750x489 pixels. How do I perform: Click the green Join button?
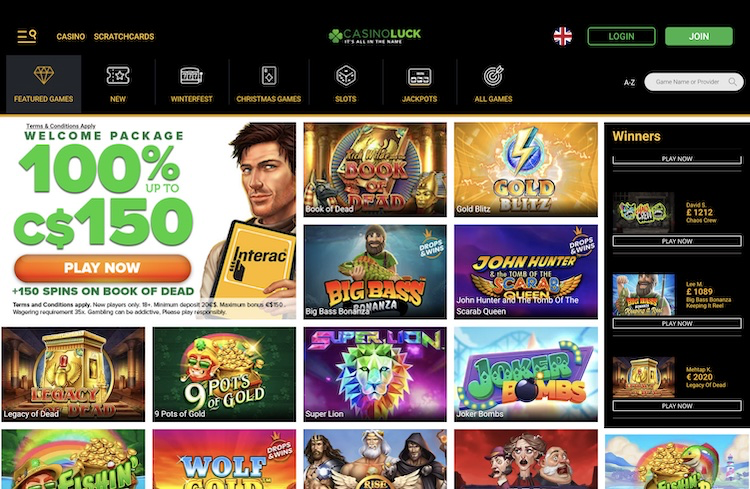[x=699, y=36]
